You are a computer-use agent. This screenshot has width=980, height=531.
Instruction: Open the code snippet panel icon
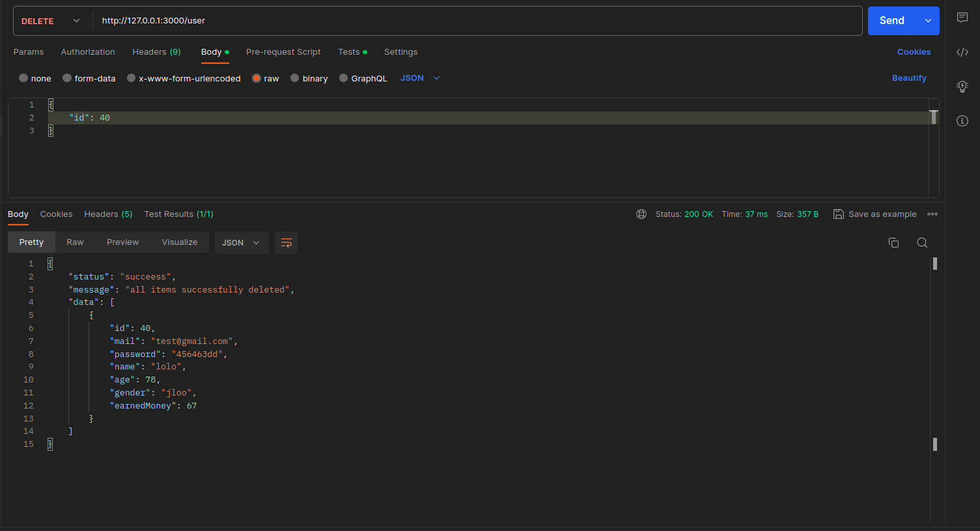tap(962, 52)
